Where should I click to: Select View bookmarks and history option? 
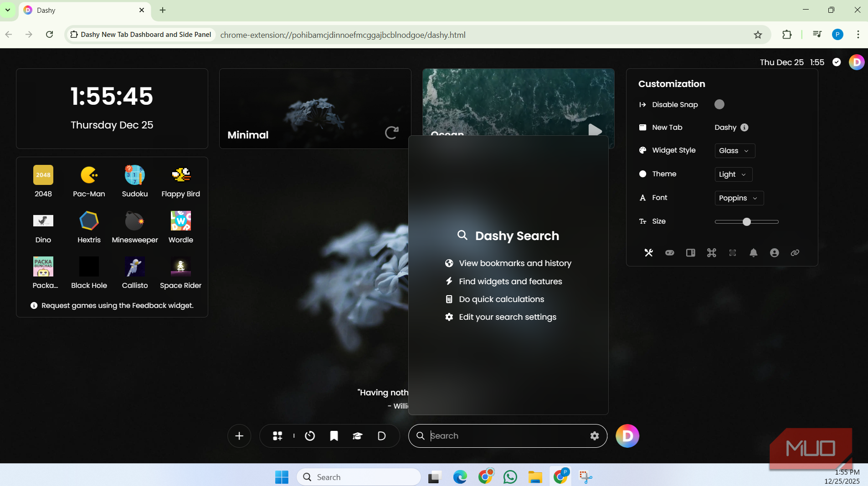[x=508, y=263]
